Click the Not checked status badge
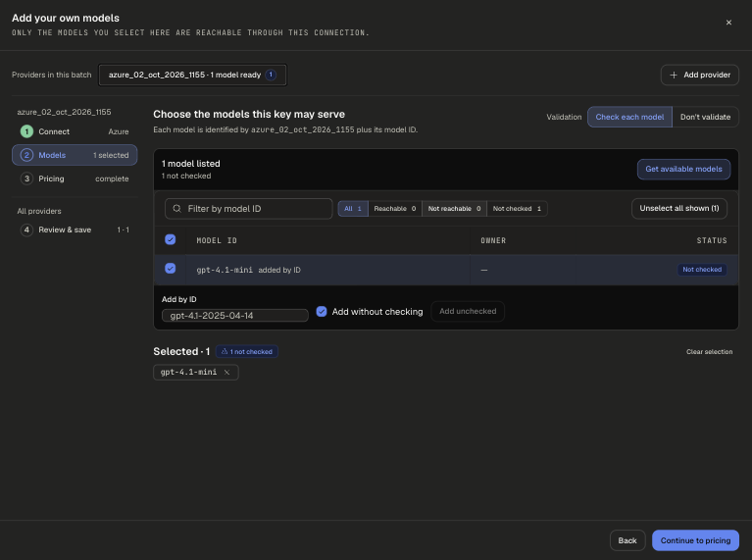 pos(702,270)
